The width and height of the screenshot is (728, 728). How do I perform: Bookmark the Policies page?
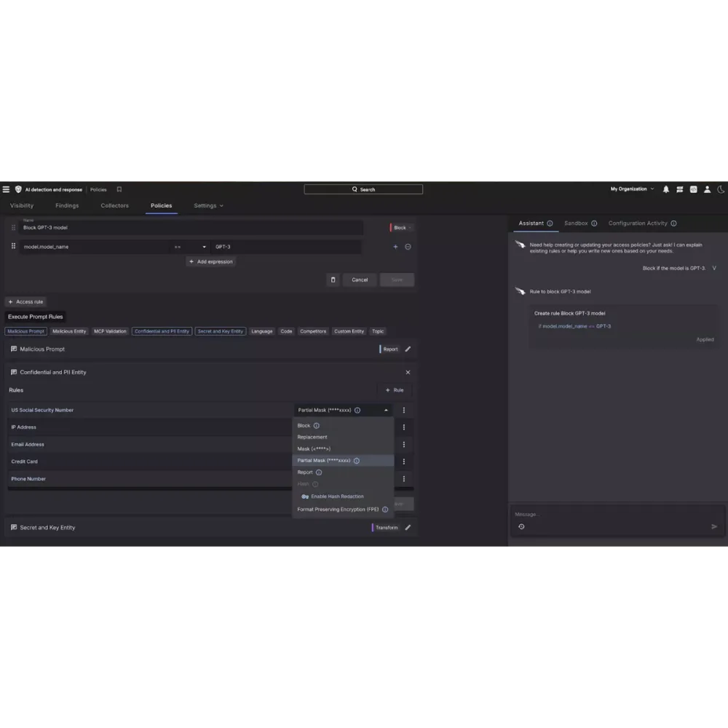pos(119,189)
